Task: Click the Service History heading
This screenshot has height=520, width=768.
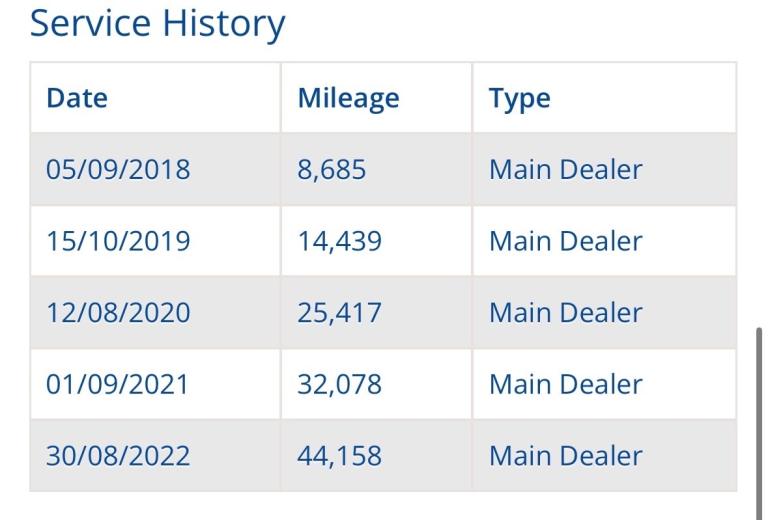Action: (157, 23)
